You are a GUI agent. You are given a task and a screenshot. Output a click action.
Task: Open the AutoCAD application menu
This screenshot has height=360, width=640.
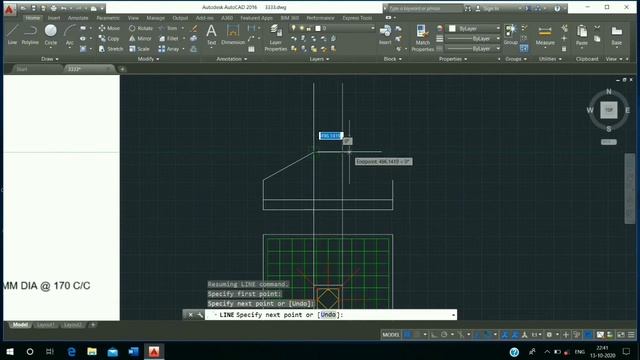click(9, 9)
